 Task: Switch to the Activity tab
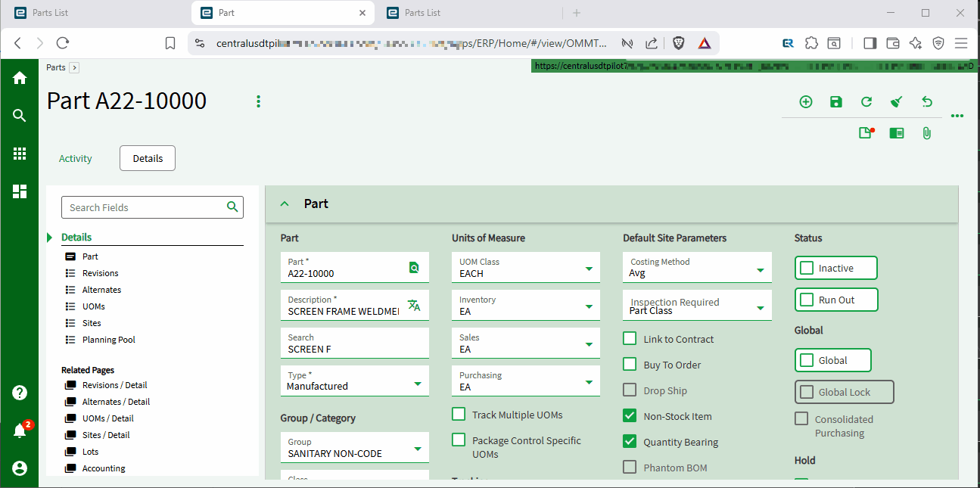pos(76,158)
